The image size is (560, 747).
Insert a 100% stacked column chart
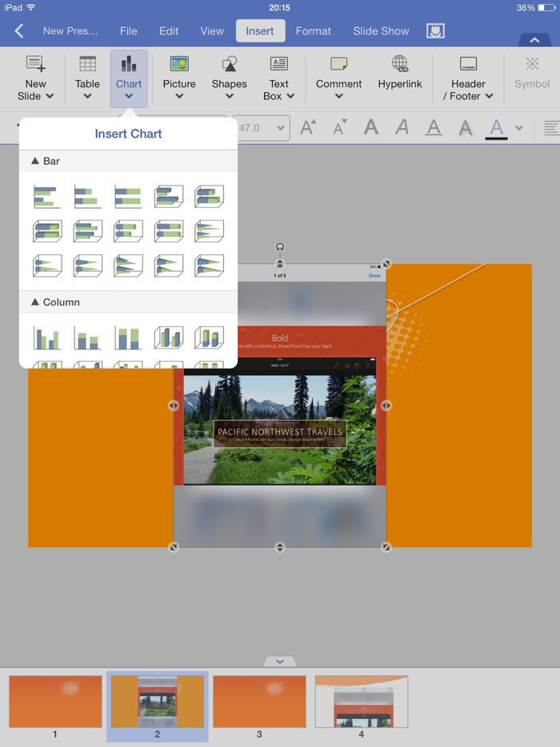coord(128,338)
